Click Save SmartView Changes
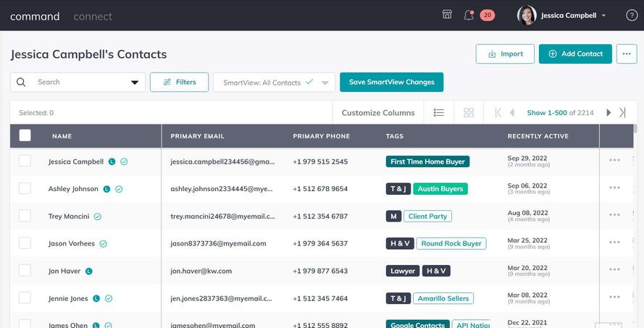Viewport: 644px width, 328px height. point(392,82)
